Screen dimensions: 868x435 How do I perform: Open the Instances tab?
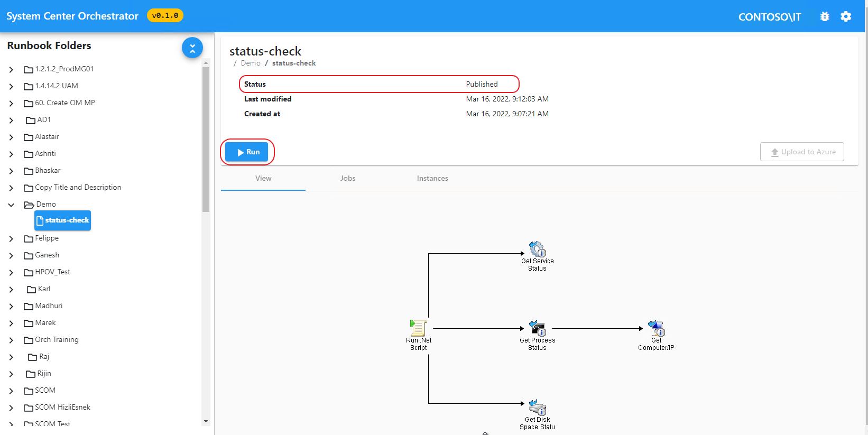[432, 178]
